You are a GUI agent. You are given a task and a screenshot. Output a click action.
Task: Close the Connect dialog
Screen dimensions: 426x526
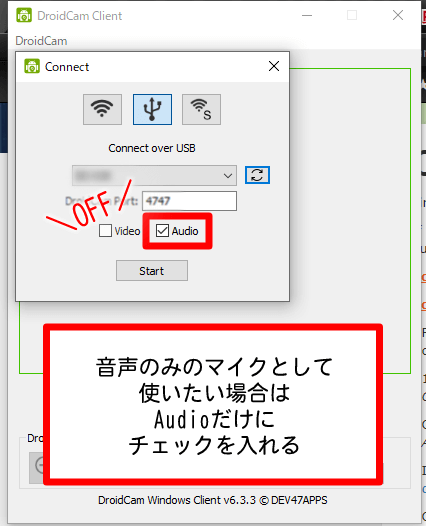[x=274, y=66]
